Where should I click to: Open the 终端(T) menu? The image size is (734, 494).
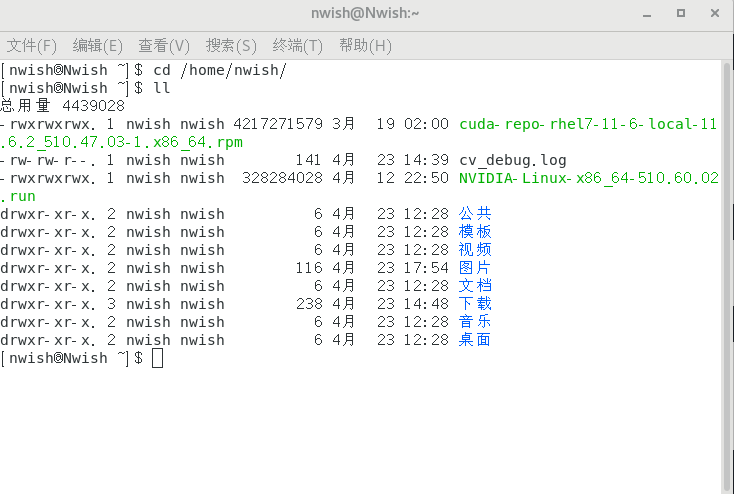298,46
